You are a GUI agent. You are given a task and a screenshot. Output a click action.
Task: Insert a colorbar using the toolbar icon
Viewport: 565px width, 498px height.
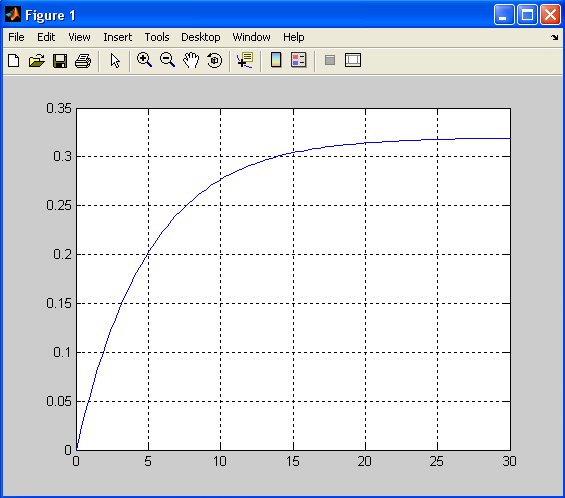pos(276,60)
